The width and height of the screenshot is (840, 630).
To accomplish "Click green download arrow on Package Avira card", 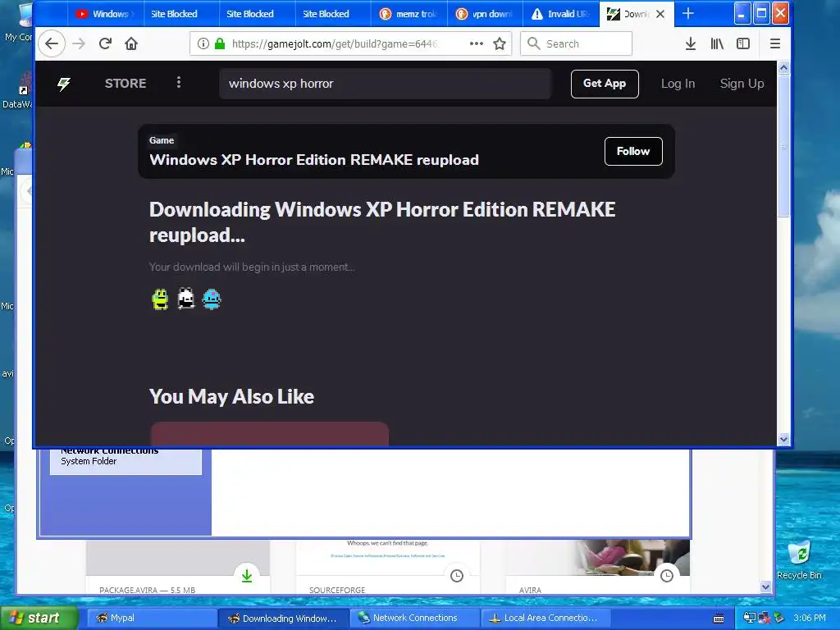I will (x=246, y=576).
